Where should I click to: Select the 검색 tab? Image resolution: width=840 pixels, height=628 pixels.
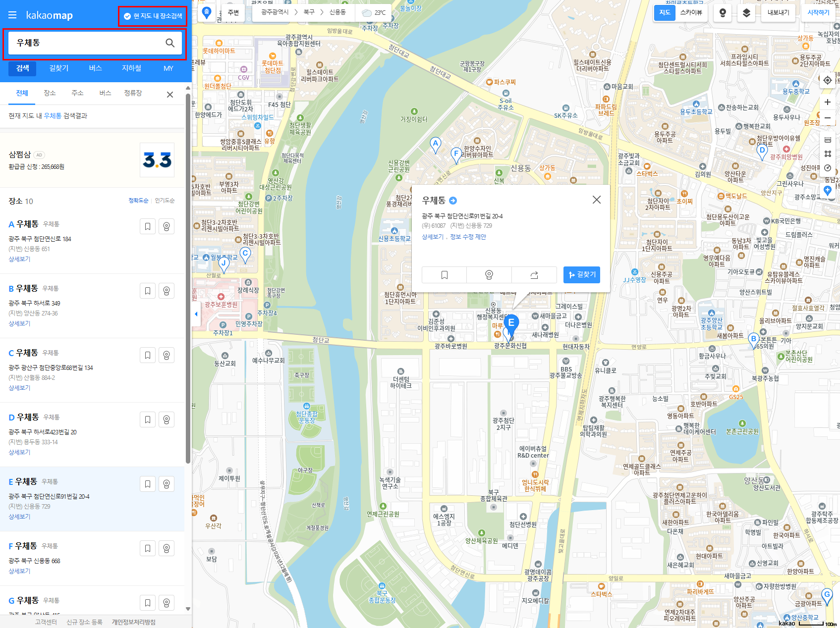[x=23, y=68]
